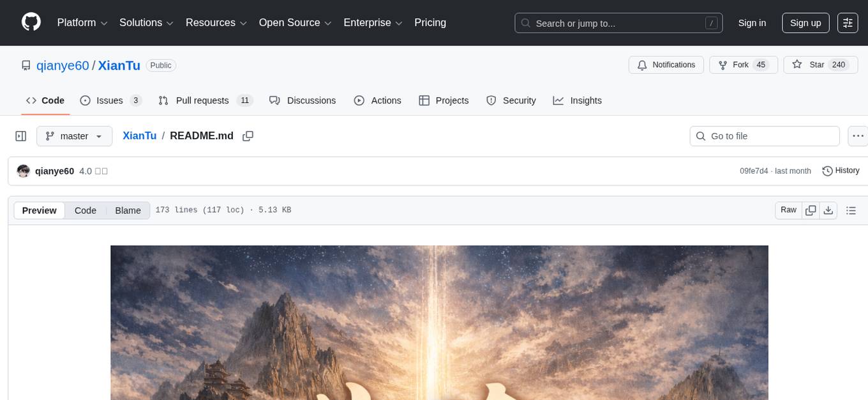868x400 pixels.
Task: Click the Go to file search field
Action: (764, 135)
